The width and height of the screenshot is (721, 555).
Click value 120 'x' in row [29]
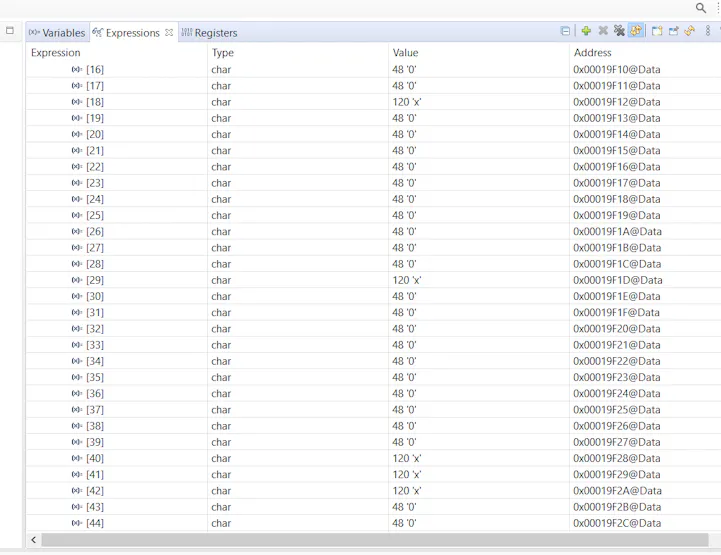coord(406,280)
